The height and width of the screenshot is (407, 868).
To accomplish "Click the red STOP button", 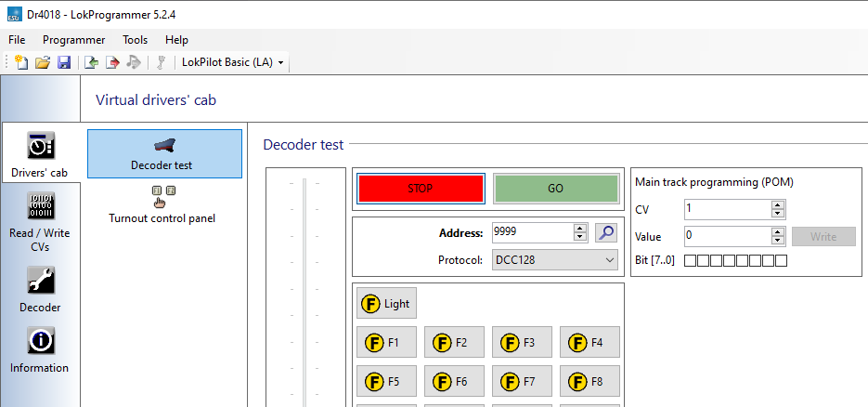I will point(421,189).
